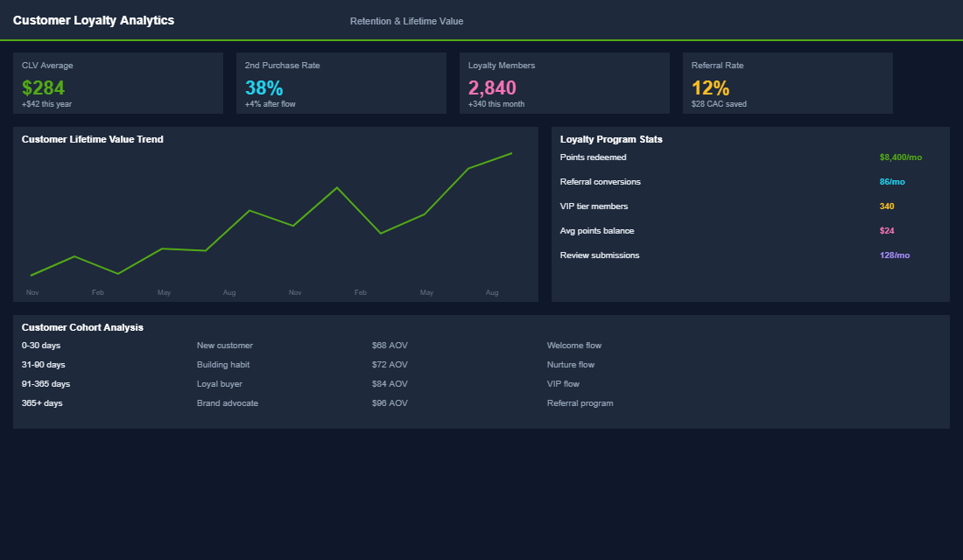
Task: Select the Retention & Lifetime Value tab
Action: click(407, 21)
